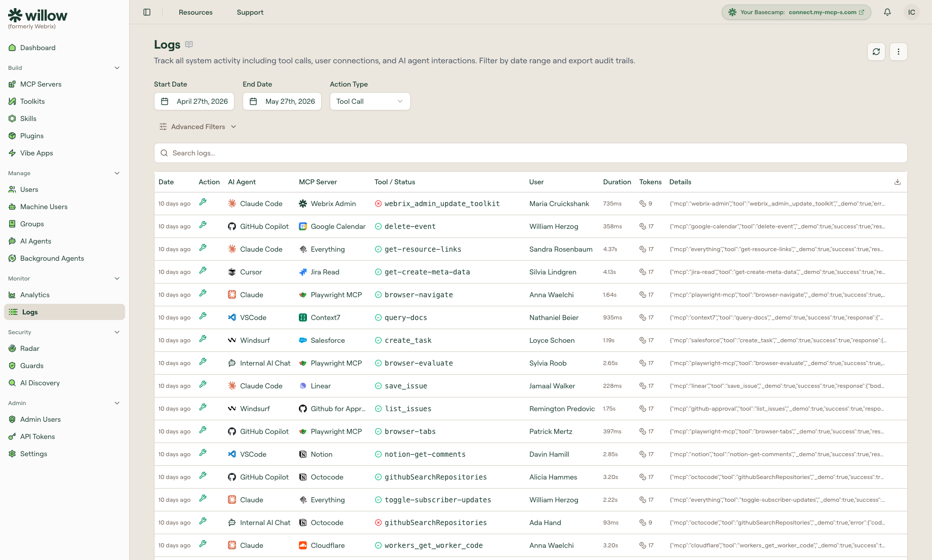Click the Tokens column header
The width and height of the screenshot is (932, 560).
650,182
